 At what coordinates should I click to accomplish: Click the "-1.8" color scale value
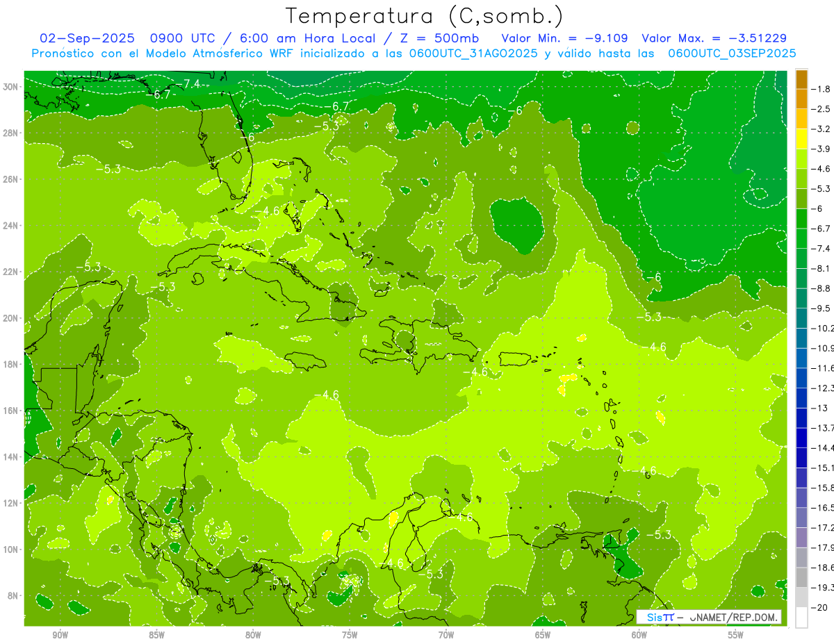pos(821,89)
